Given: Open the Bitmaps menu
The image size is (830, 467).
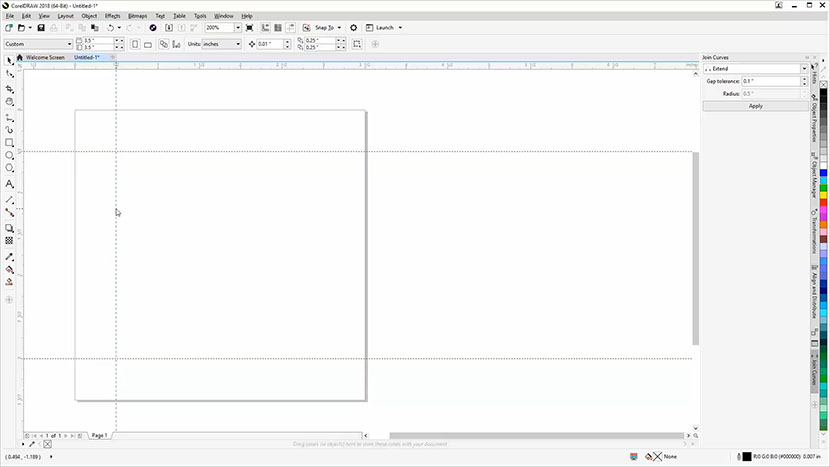Looking at the screenshot, I should pos(137,16).
